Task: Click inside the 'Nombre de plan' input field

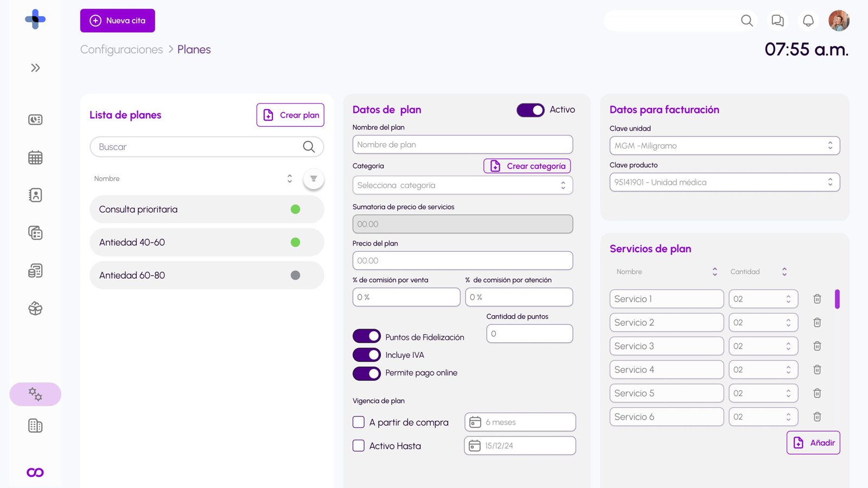Action: [x=462, y=144]
